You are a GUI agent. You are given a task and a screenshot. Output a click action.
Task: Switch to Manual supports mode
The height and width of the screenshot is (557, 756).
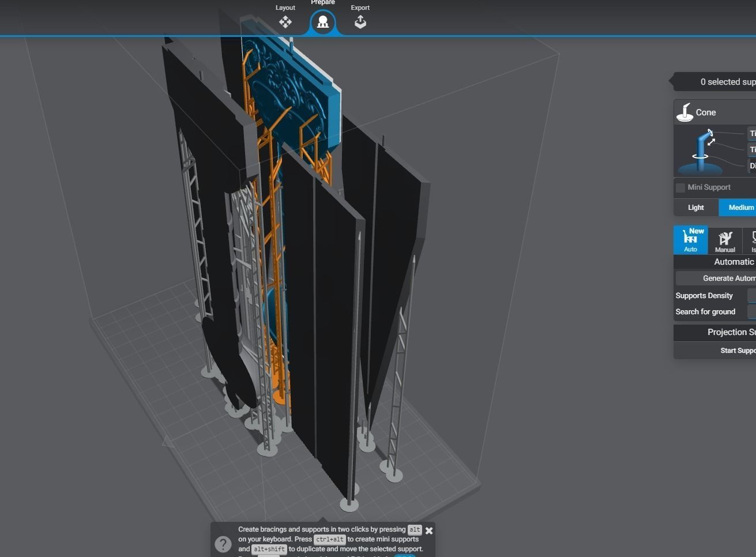[725, 240]
